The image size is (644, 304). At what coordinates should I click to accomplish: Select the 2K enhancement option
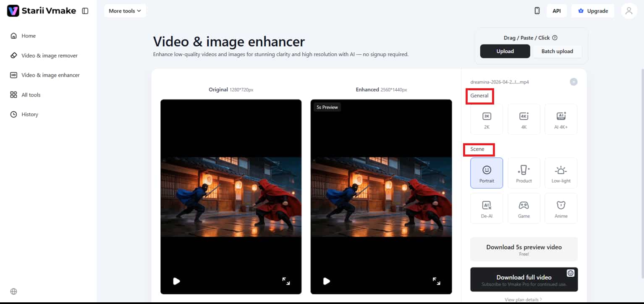[487, 119]
